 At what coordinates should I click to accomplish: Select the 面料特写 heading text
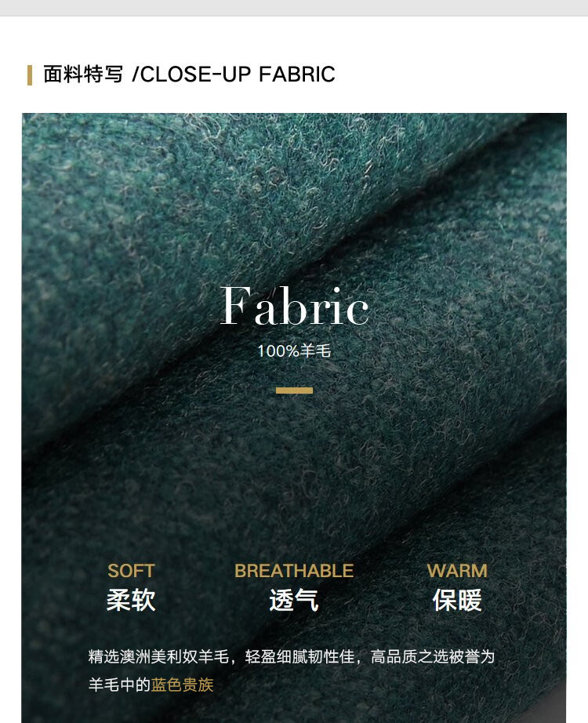(x=83, y=74)
